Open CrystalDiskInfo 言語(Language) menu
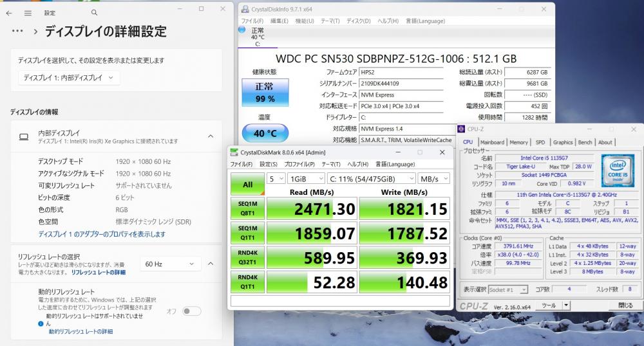The image size is (644, 346). coord(426,21)
